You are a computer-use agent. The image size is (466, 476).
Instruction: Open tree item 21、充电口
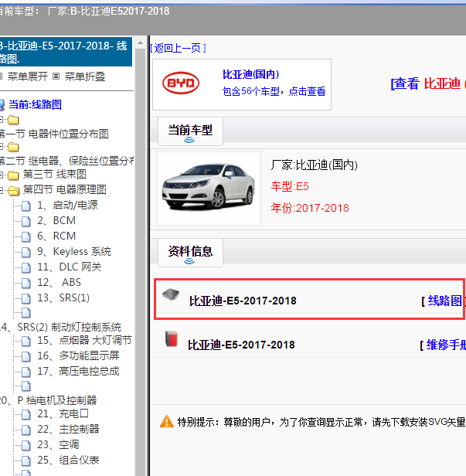tap(63, 413)
